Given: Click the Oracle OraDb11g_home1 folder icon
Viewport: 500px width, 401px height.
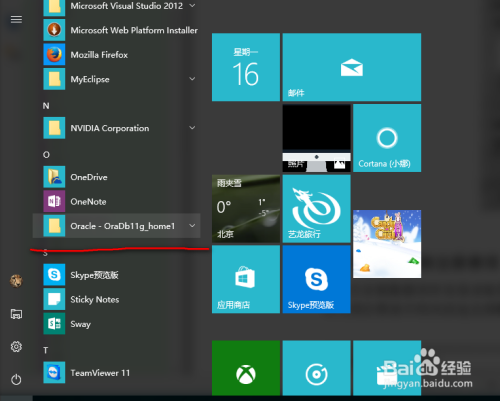Looking at the screenshot, I should point(54,226).
